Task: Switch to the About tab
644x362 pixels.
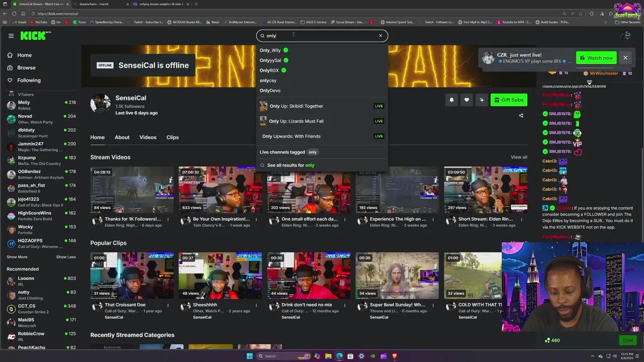Action: click(x=122, y=137)
